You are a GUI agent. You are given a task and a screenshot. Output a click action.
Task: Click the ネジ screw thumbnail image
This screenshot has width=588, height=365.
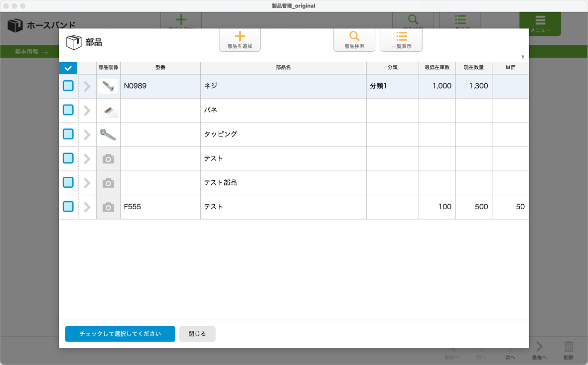point(108,86)
